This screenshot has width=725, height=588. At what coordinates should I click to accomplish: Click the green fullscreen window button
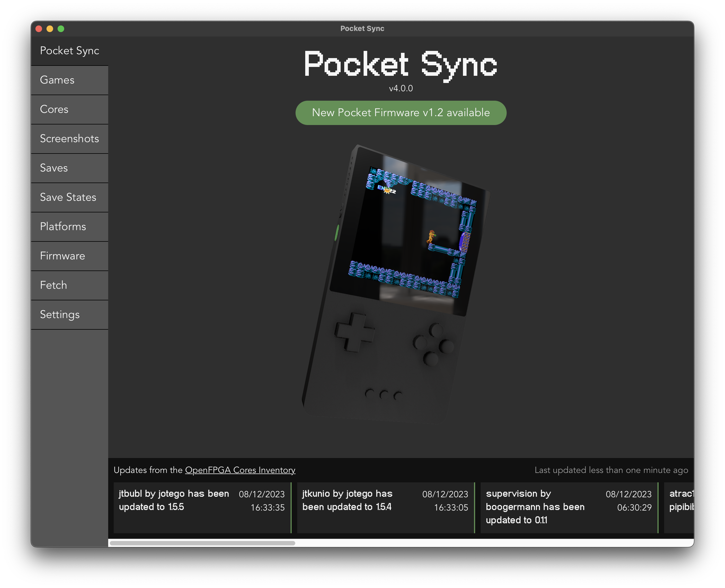coord(61,29)
